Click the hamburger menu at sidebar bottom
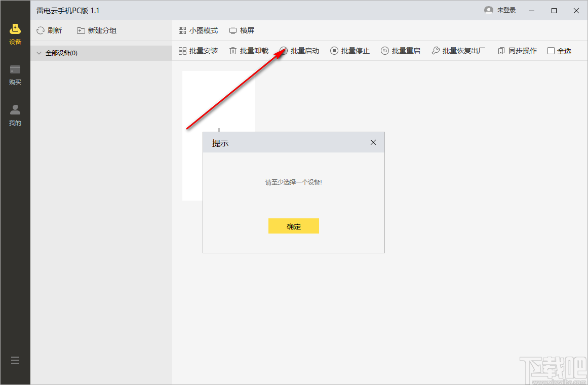Image resolution: width=588 pixels, height=385 pixels. pos(15,360)
